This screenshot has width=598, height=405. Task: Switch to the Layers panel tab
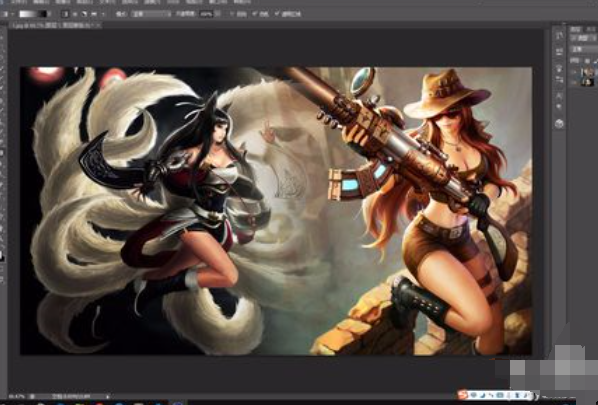pos(575,29)
